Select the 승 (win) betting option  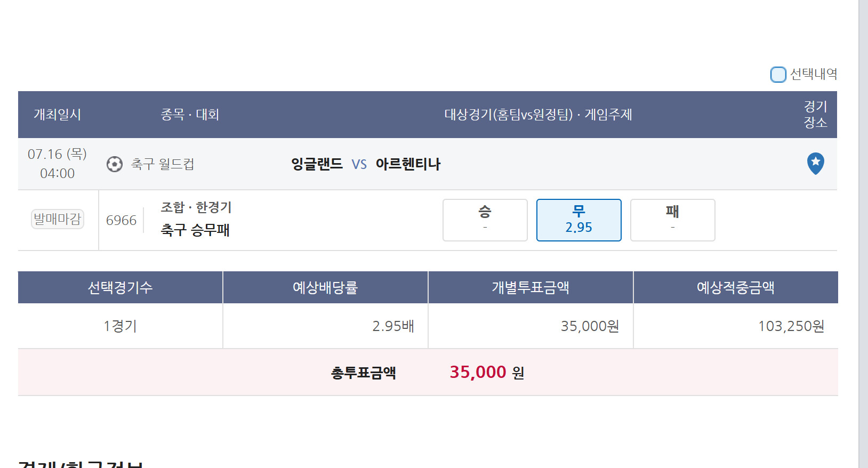(485, 220)
